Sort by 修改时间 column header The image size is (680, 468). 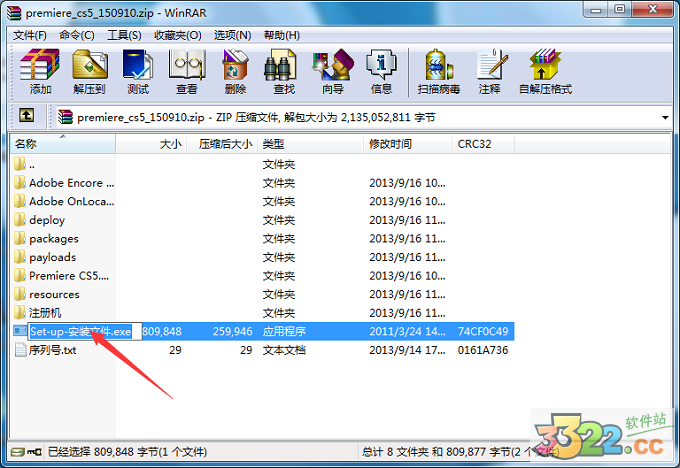click(x=408, y=144)
